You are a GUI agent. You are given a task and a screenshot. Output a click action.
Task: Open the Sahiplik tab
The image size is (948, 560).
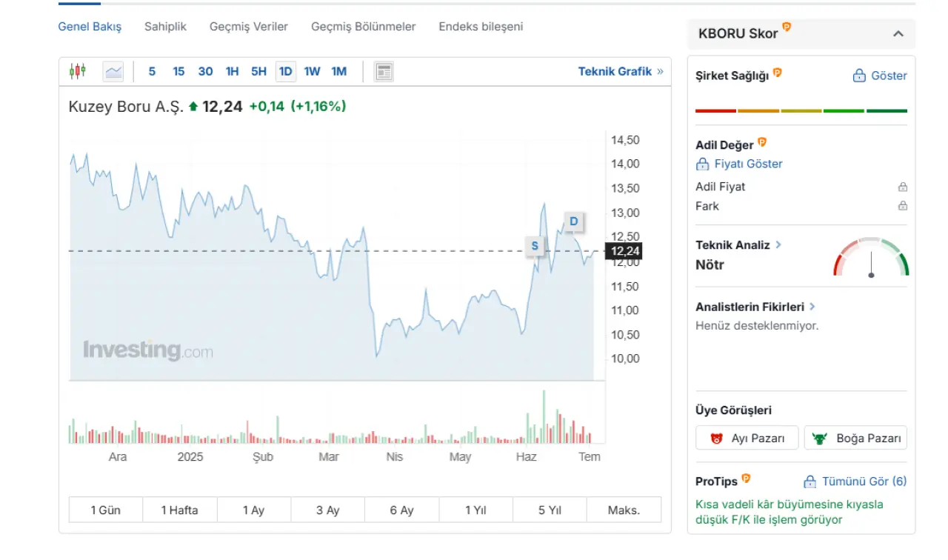[165, 27]
